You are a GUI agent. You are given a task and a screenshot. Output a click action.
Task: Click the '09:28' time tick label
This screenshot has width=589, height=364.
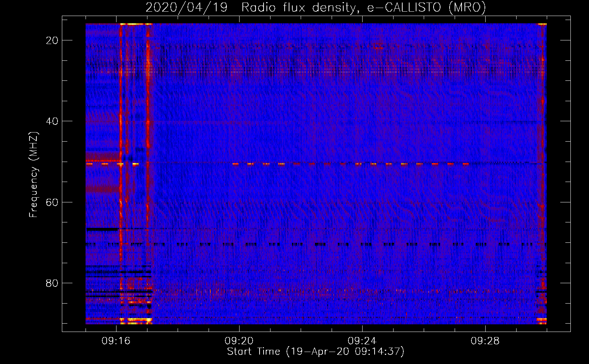coord(485,341)
